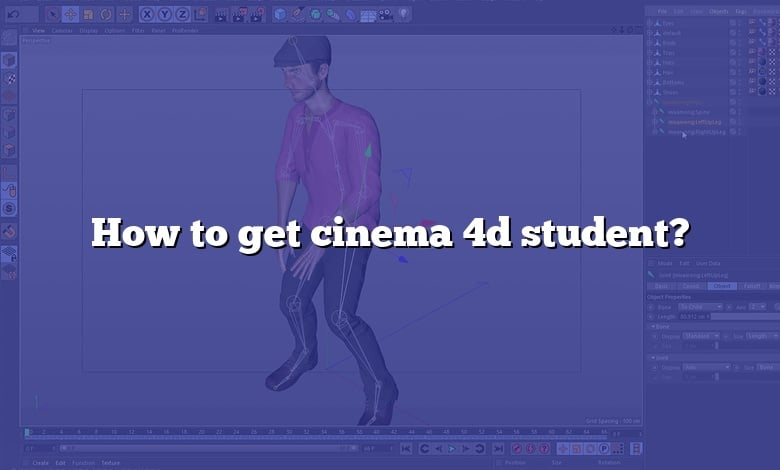Select the mixamorig:Spine joint row
780x470 pixels.
[x=689, y=112]
